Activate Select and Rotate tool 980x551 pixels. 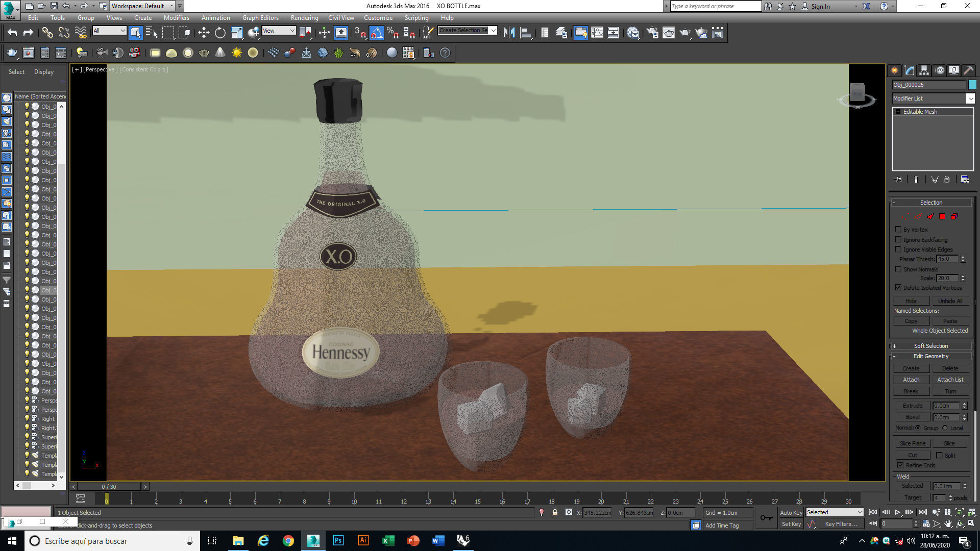point(220,33)
